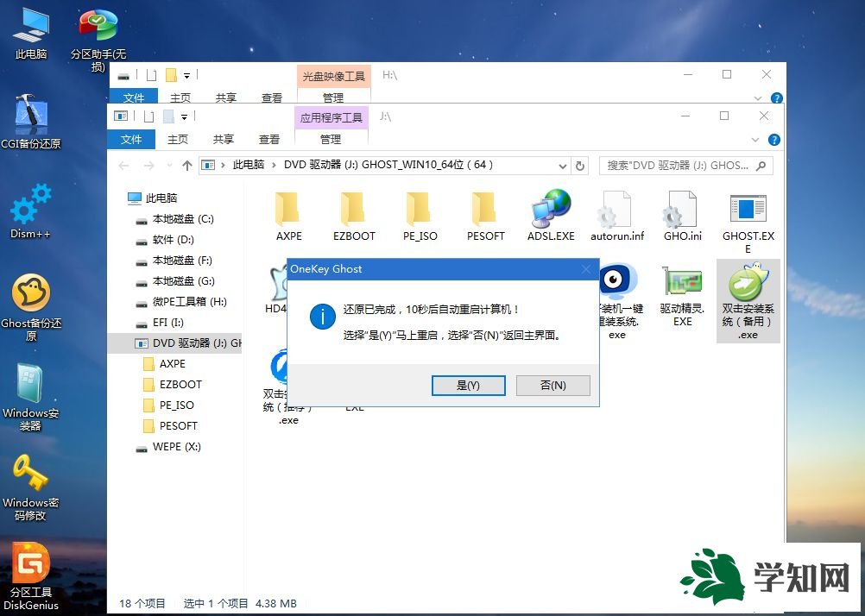Expand the 此电脑 node in the sidebar
This screenshot has height=616, width=865.
123,198
